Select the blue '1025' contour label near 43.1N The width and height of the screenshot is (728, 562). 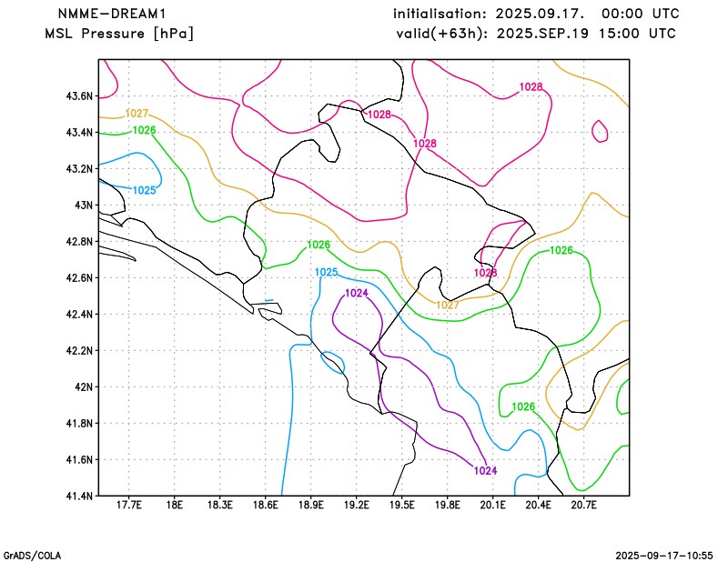pyautogui.click(x=145, y=190)
